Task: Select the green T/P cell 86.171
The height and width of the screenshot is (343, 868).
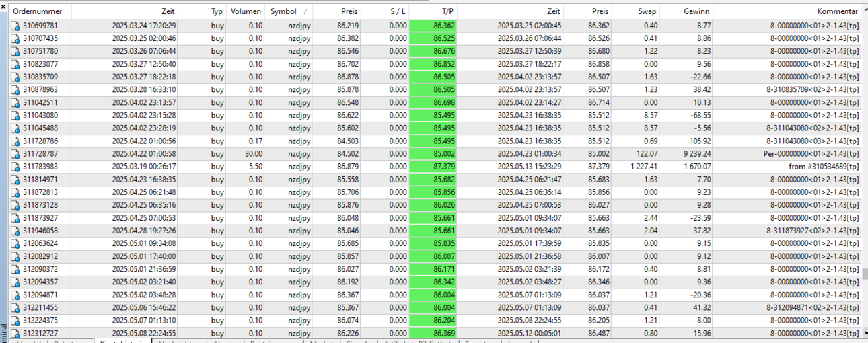Action: 433,269
